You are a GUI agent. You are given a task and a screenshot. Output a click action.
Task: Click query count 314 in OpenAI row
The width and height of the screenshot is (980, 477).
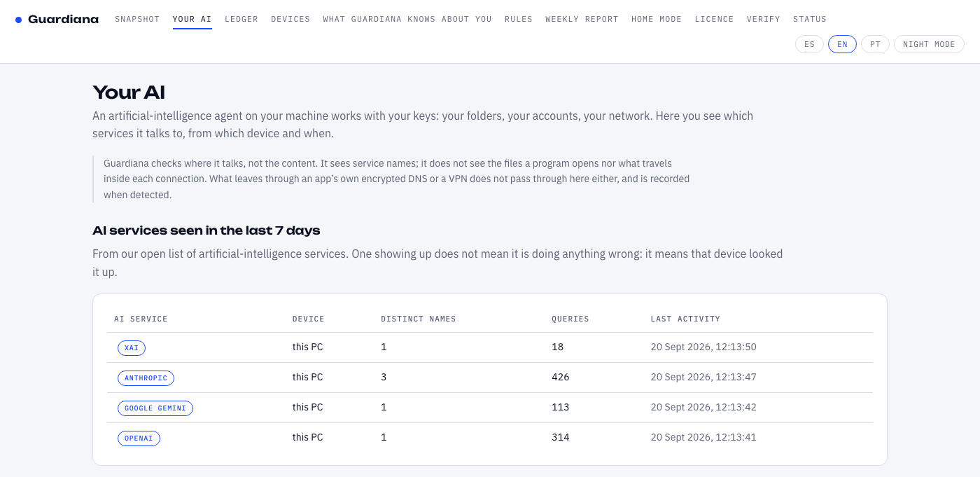(x=561, y=437)
